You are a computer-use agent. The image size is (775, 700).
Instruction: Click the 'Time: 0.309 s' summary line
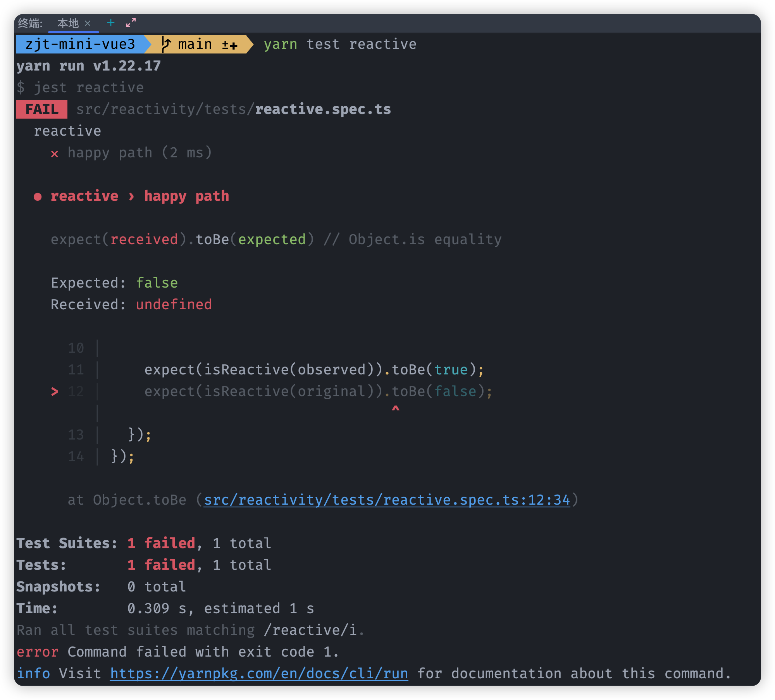[165, 609]
